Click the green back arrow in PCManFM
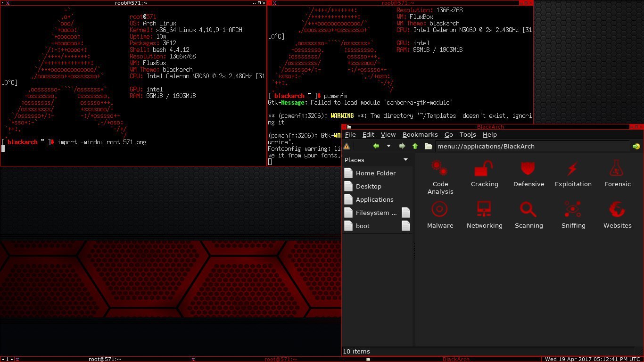 [376, 146]
